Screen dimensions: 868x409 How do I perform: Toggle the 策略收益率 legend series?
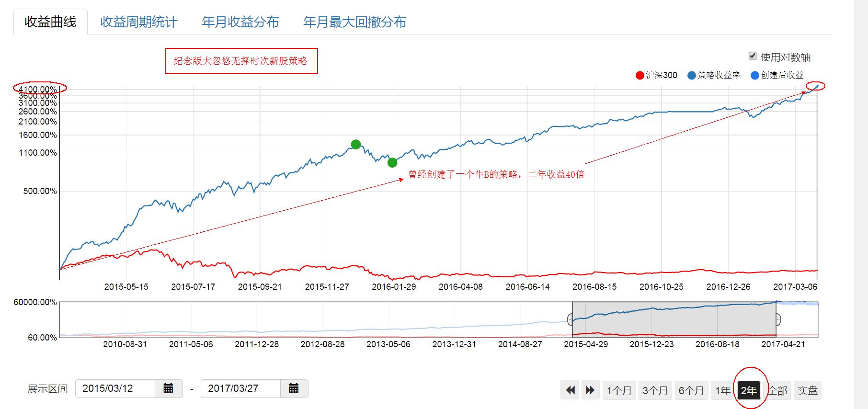click(714, 75)
